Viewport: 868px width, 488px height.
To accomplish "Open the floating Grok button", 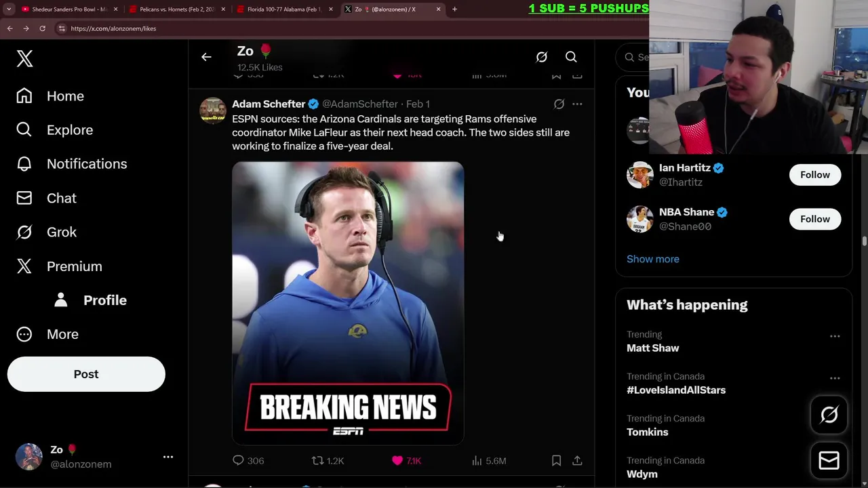I will pyautogui.click(x=829, y=415).
